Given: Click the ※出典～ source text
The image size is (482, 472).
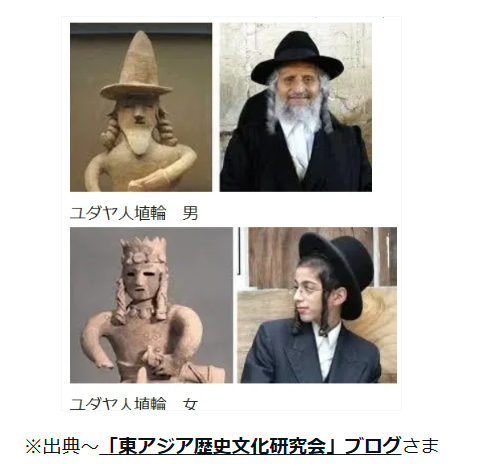Looking at the screenshot, I should tap(62, 446).
